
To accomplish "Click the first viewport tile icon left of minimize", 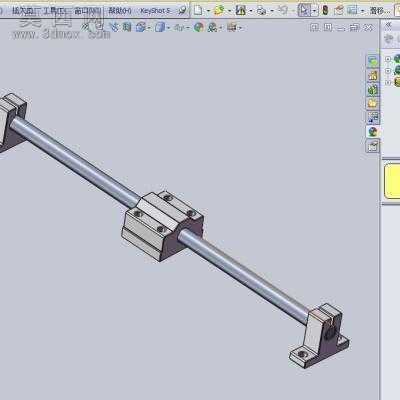I will (314, 27).
